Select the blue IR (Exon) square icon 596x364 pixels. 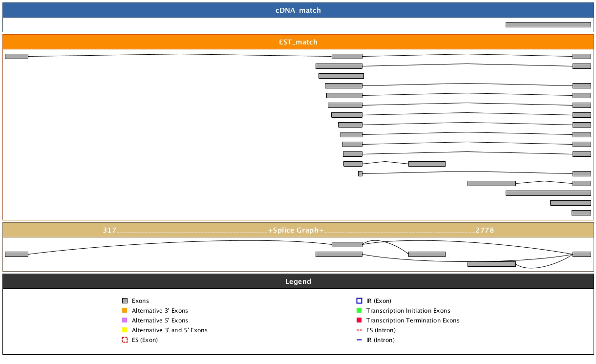pyautogui.click(x=359, y=301)
